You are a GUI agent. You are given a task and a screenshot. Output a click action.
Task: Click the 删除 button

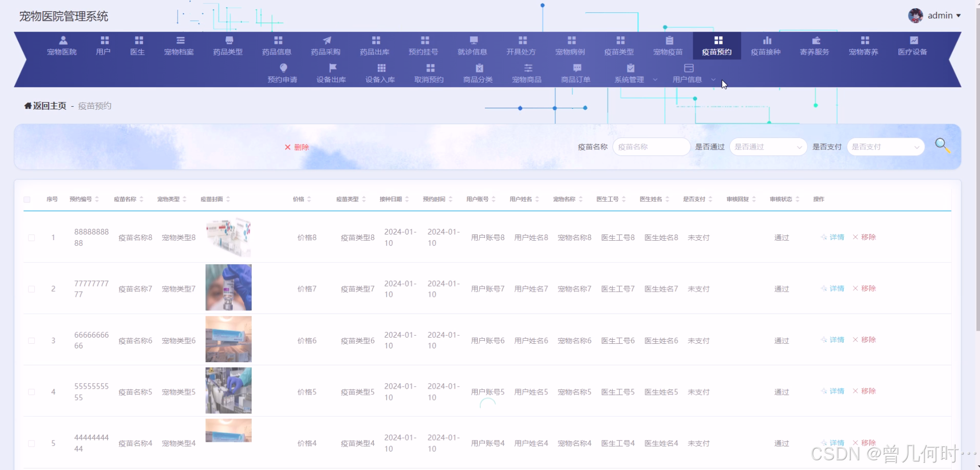[x=297, y=147]
